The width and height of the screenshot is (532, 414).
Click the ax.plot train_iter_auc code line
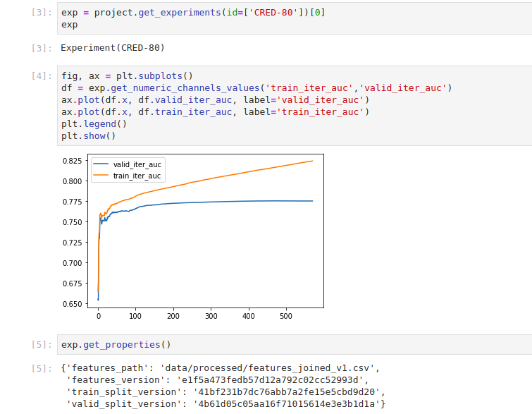tap(215, 111)
